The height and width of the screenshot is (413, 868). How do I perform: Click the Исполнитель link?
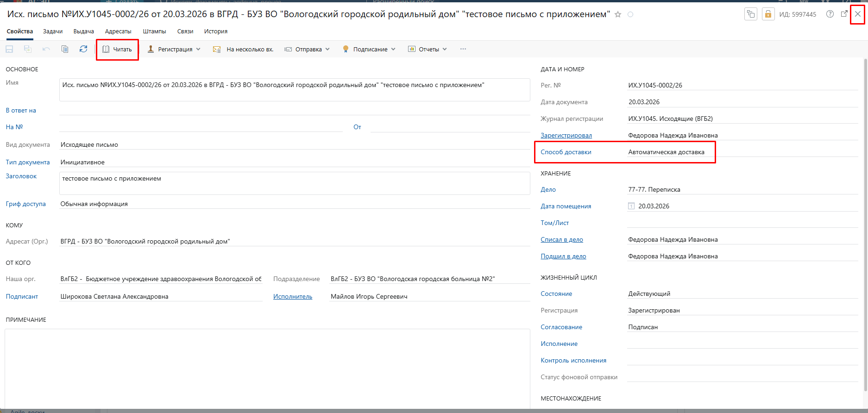pos(293,297)
